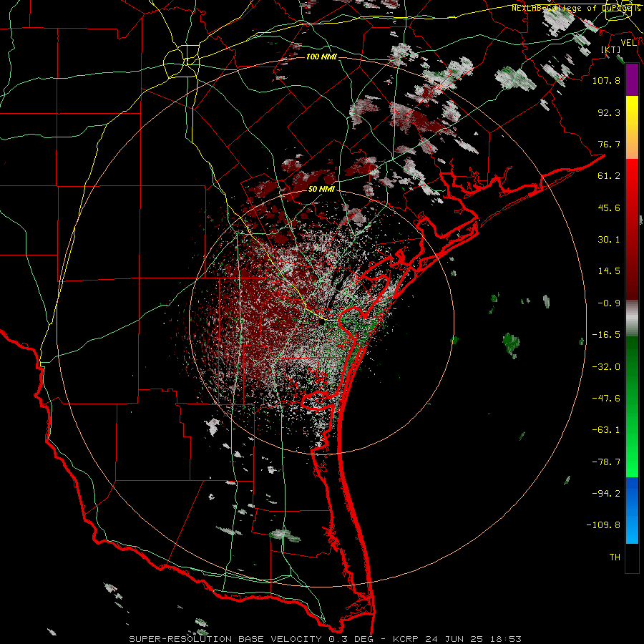This screenshot has width=644, height=644.
Task: Click the 92.3 value on the velocity scale
Action: click(609, 112)
